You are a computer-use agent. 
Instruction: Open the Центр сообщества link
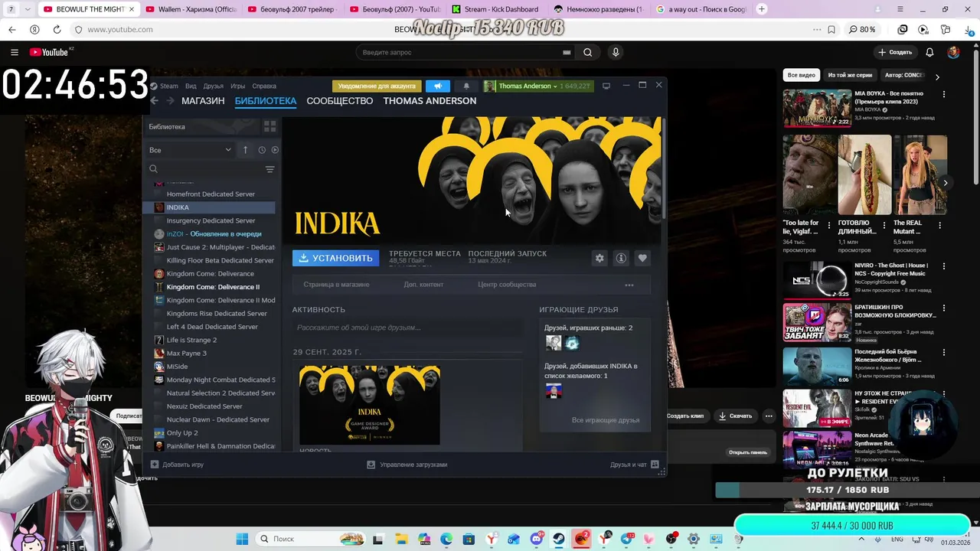click(x=507, y=285)
